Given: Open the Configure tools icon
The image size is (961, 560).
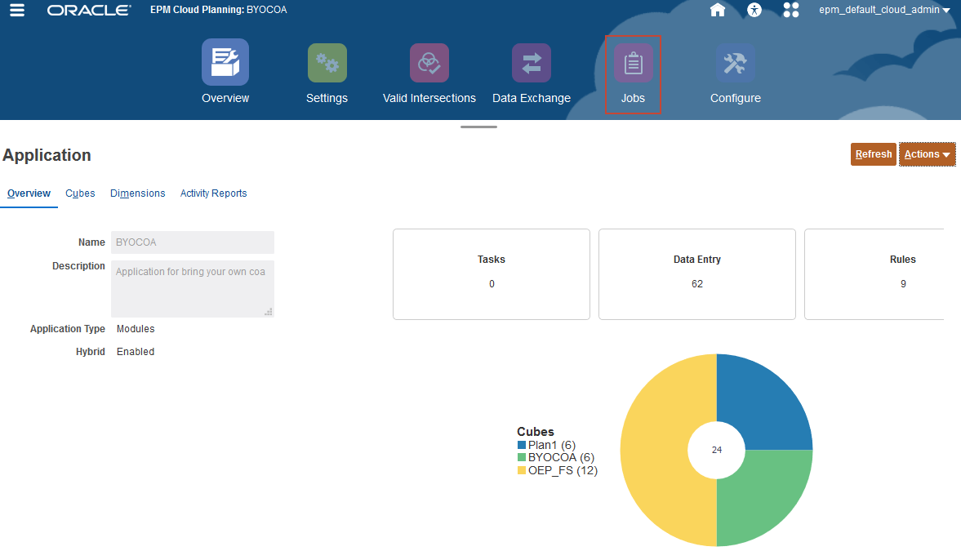Looking at the screenshot, I should (736, 63).
